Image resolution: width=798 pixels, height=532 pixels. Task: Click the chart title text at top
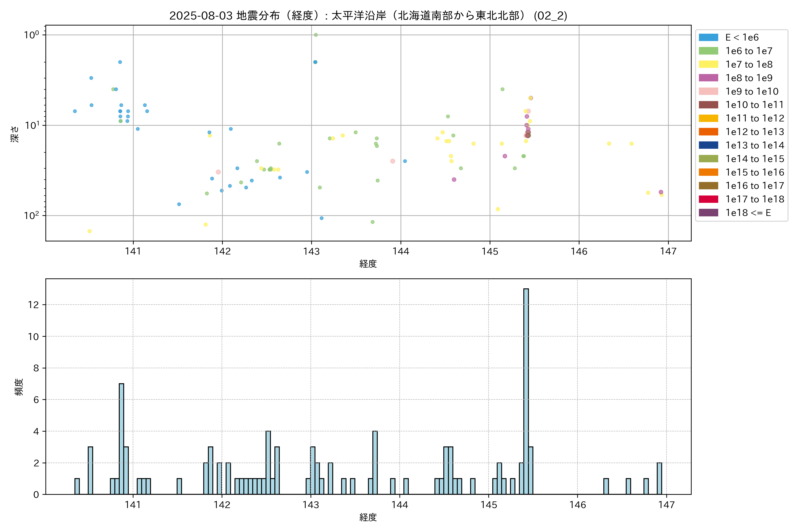tap(368, 16)
